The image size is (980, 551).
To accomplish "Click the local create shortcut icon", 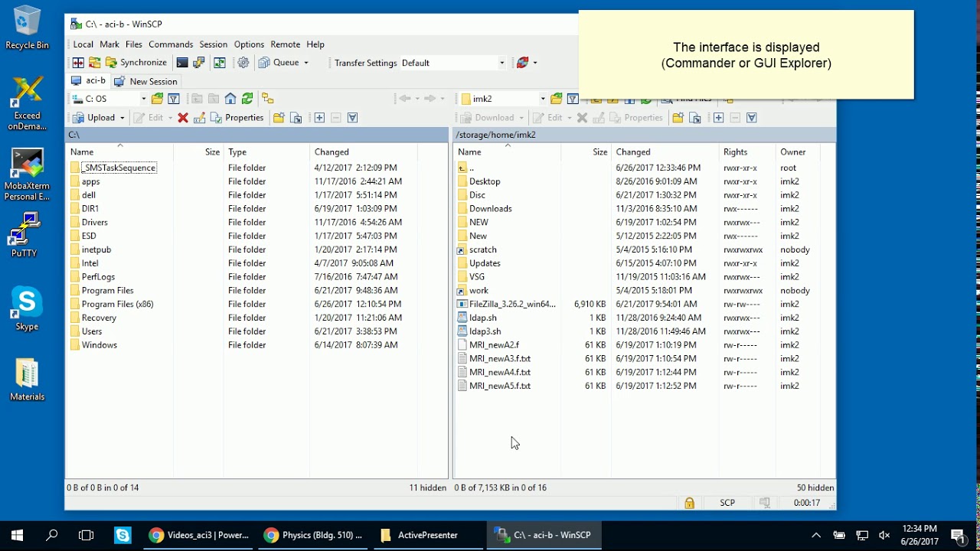I will 296,118.
